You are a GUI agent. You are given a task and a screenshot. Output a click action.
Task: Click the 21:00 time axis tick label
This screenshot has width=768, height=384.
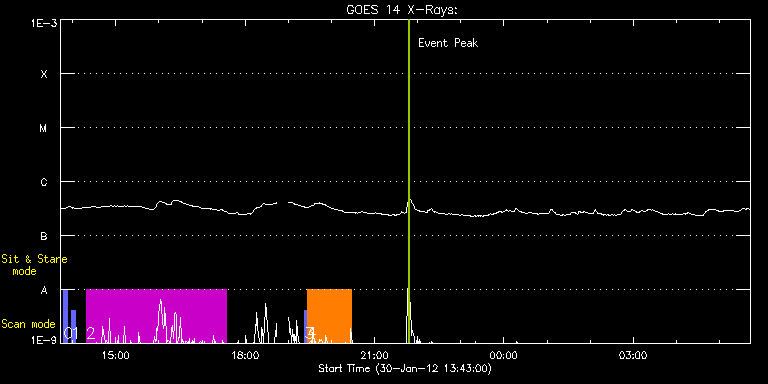pyautogui.click(x=374, y=356)
